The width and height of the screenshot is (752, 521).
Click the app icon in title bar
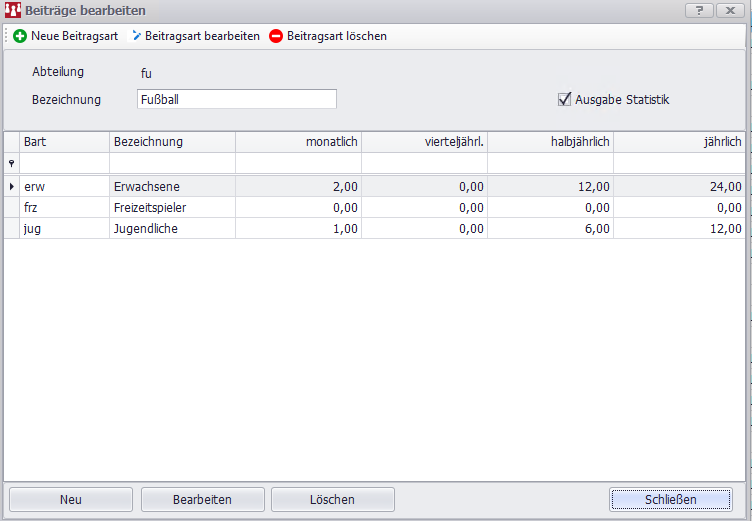click(13, 10)
